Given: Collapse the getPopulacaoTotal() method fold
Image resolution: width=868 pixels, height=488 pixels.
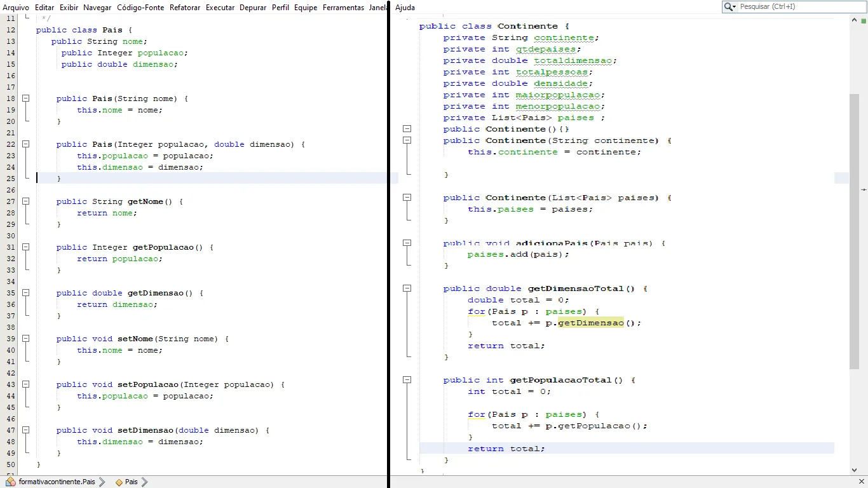Looking at the screenshot, I should point(407,379).
